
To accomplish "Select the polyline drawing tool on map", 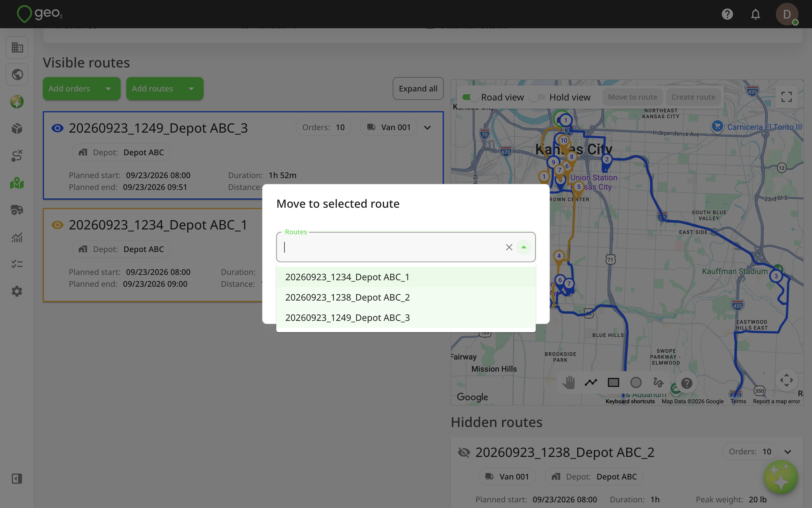I will pyautogui.click(x=591, y=382).
